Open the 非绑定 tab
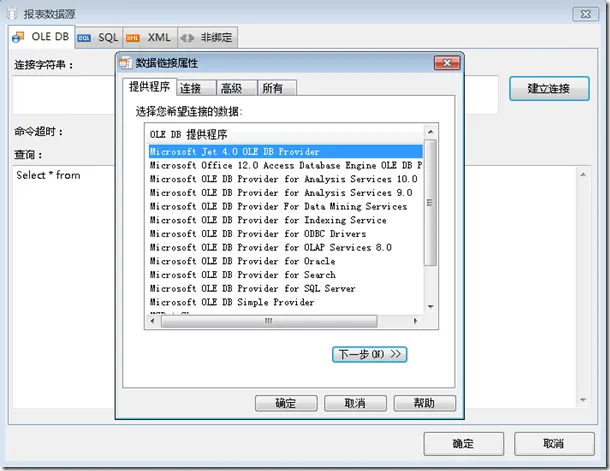 click(x=207, y=38)
